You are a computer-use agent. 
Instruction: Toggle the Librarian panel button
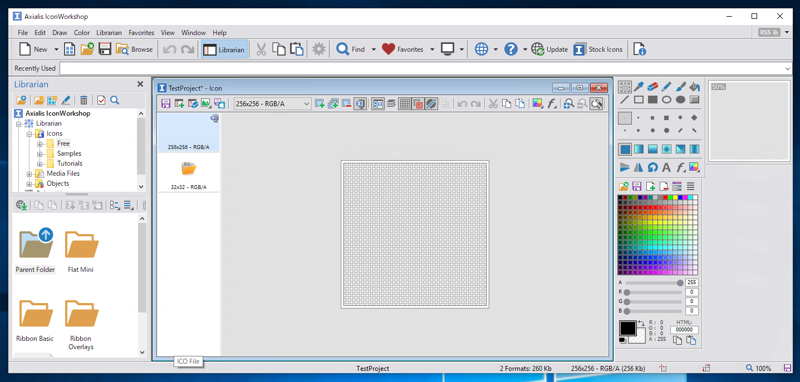click(x=224, y=49)
